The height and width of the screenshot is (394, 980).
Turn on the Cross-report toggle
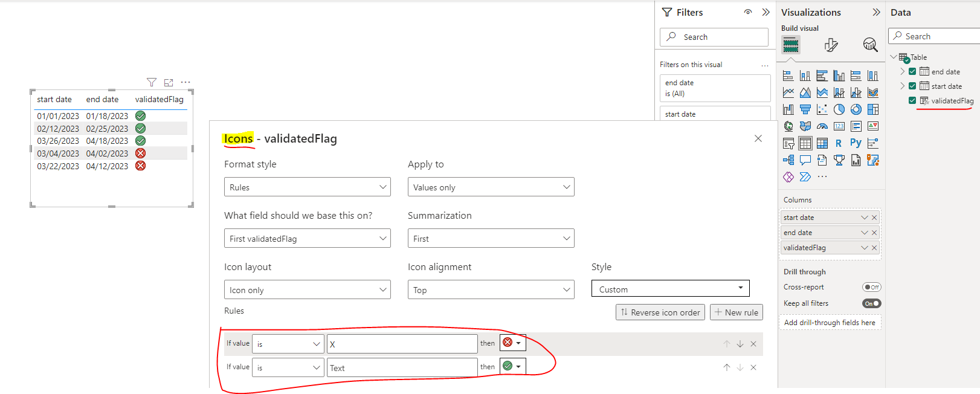coord(872,287)
